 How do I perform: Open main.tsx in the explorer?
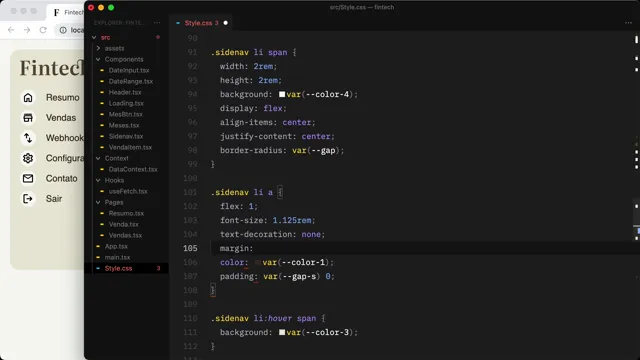[117, 258]
